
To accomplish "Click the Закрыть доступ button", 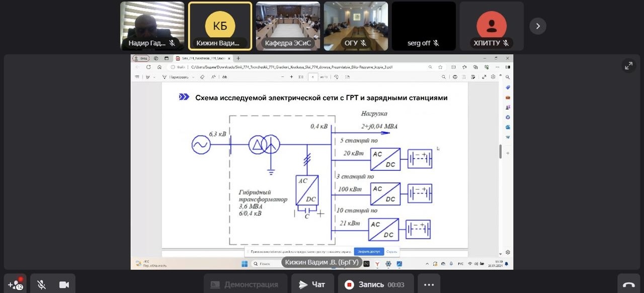I will point(369,251).
